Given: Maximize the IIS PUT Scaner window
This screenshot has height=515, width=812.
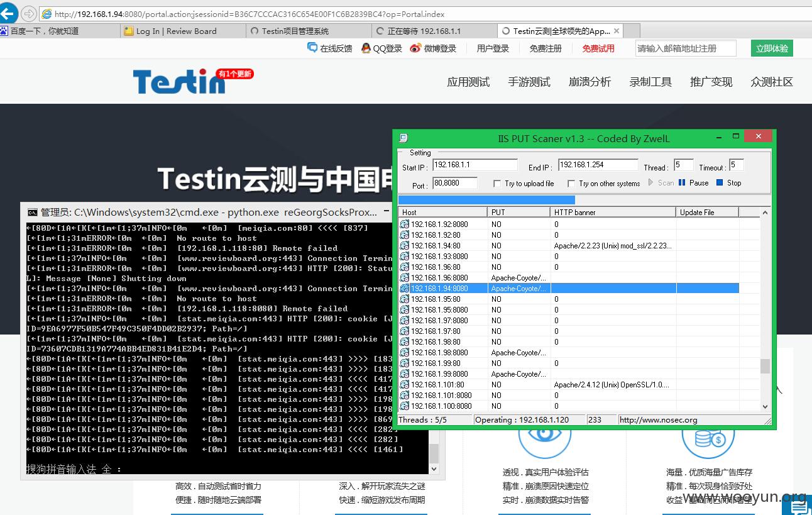Looking at the screenshot, I should coord(736,136).
